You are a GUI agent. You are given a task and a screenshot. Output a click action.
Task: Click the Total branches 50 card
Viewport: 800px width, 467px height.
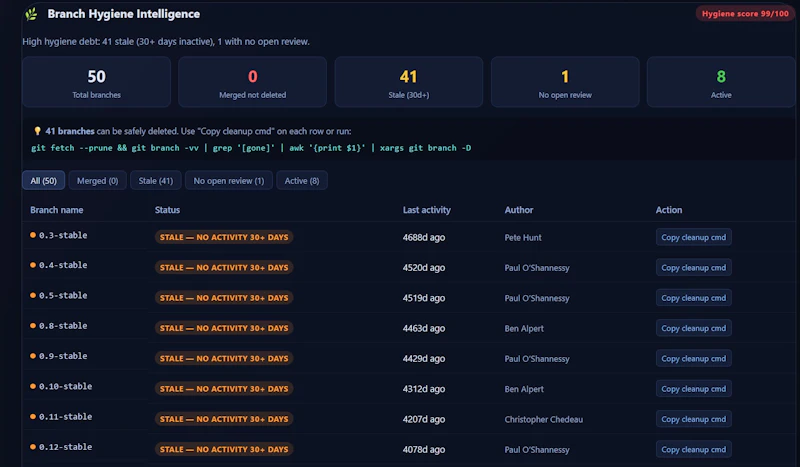click(96, 82)
